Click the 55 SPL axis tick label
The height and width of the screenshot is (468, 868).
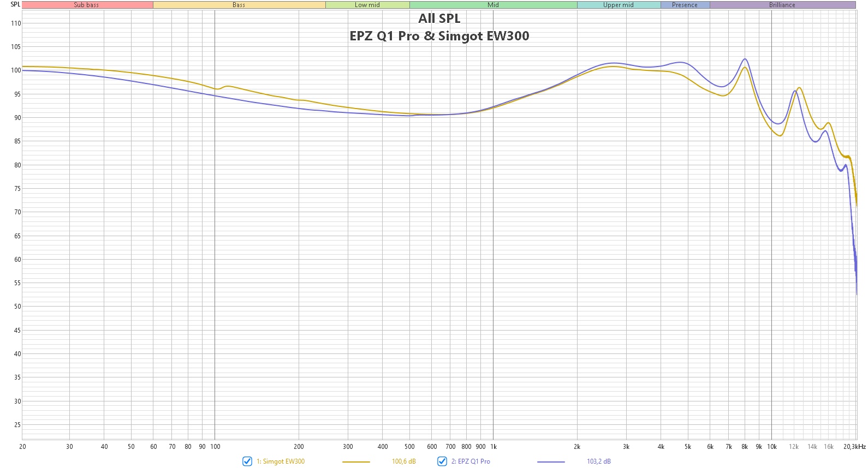pyautogui.click(x=17, y=283)
